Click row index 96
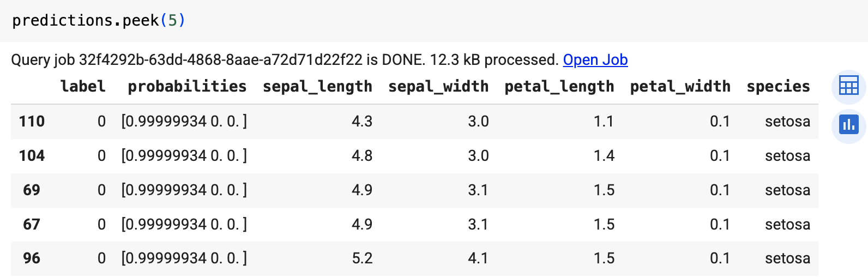The width and height of the screenshot is (868, 277). tap(32, 258)
